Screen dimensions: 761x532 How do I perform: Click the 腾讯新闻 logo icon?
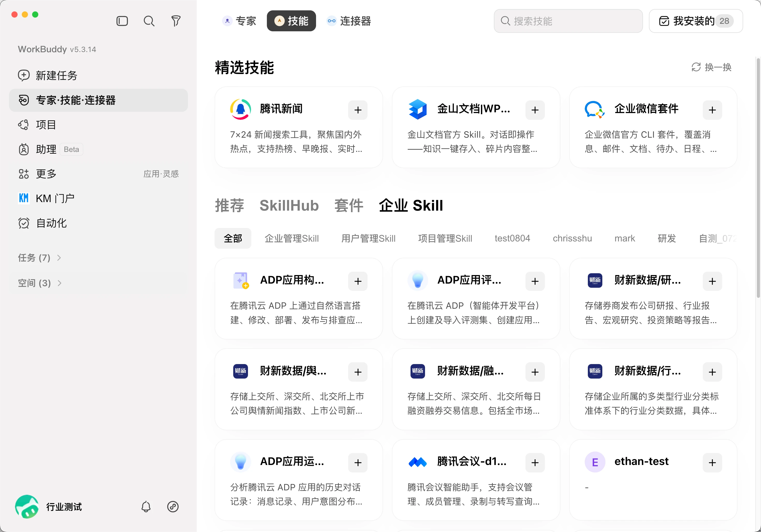pos(240,109)
